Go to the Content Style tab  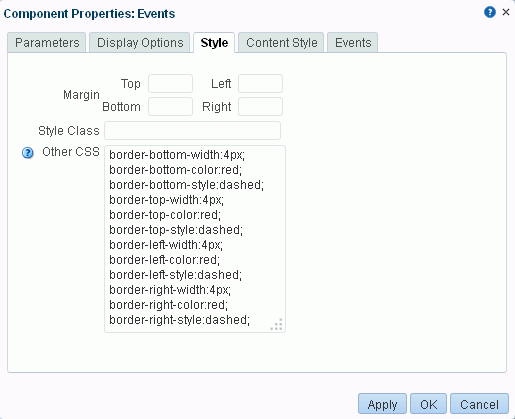(x=281, y=43)
